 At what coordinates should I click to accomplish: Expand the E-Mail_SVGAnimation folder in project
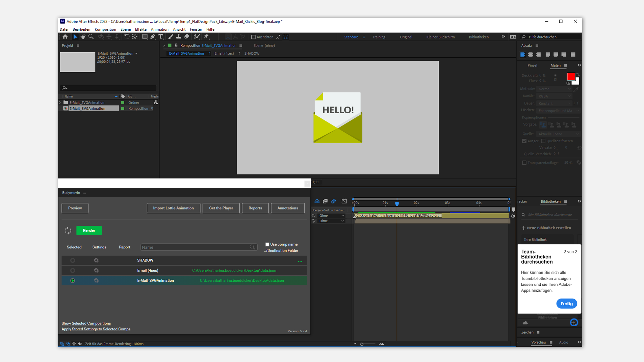pos(60,103)
